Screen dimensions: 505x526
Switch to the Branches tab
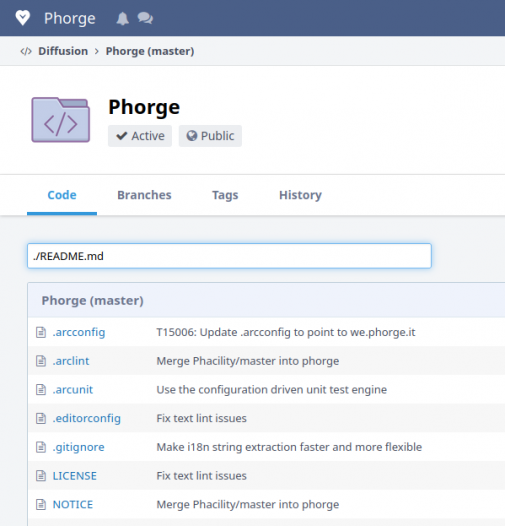(x=144, y=195)
